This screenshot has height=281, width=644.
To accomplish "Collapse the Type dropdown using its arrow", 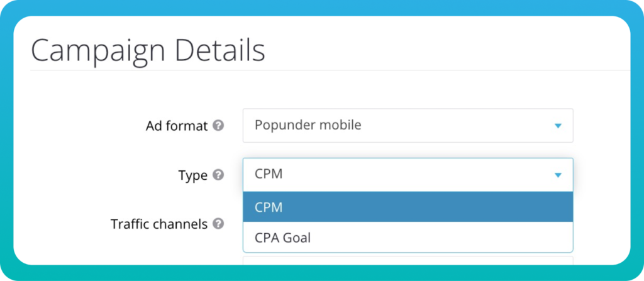I will coord(557,175).
